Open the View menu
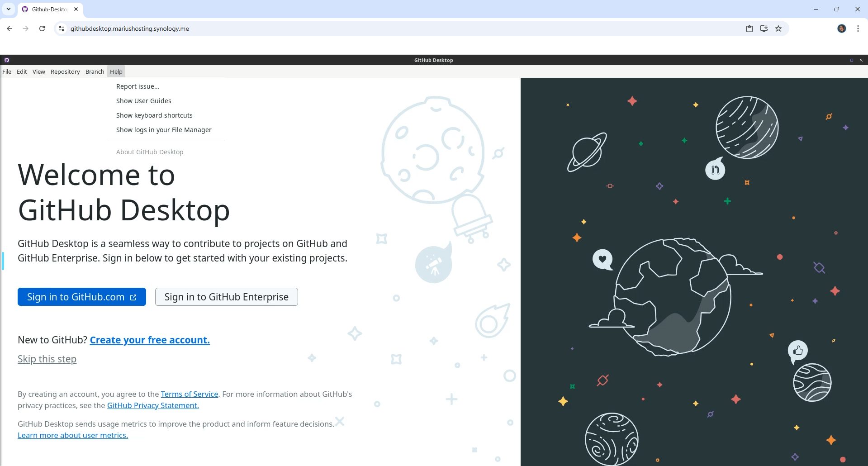Viewport: 868px width, 466px height. [39, 71]
